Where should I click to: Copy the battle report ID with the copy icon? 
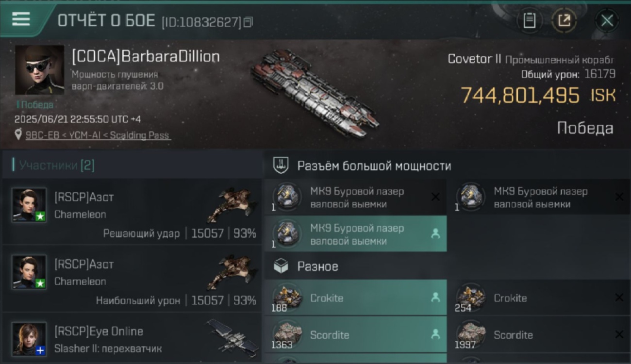[x=248, y=22]
